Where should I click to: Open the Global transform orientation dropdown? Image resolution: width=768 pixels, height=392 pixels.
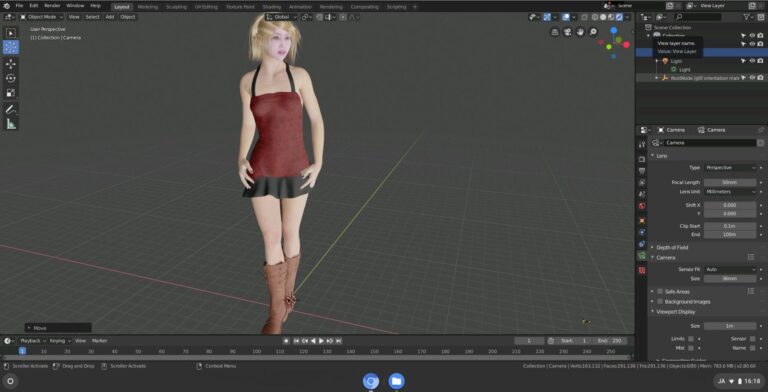click(281, 17)
